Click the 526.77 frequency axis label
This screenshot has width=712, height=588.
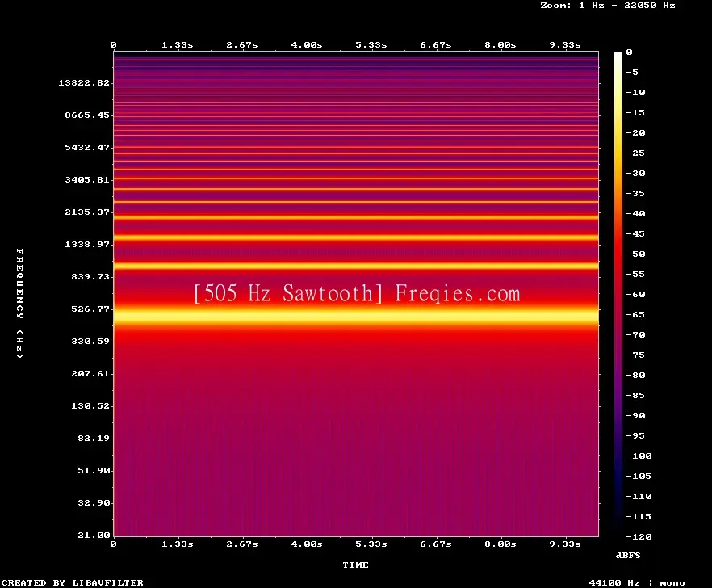(x=90, y=309)
